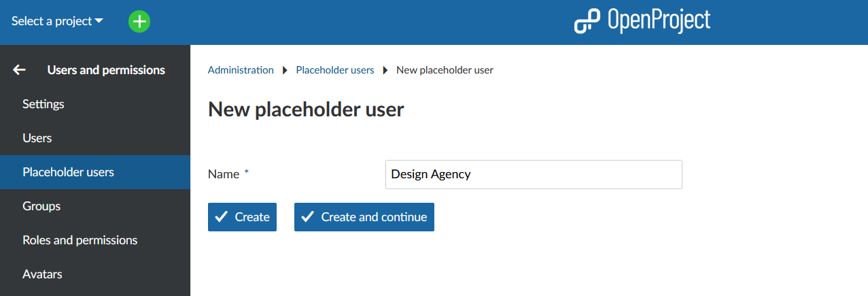Click the New placeholder user page heading
Viewport: 868px width, 296px height.
pos(306,110)
